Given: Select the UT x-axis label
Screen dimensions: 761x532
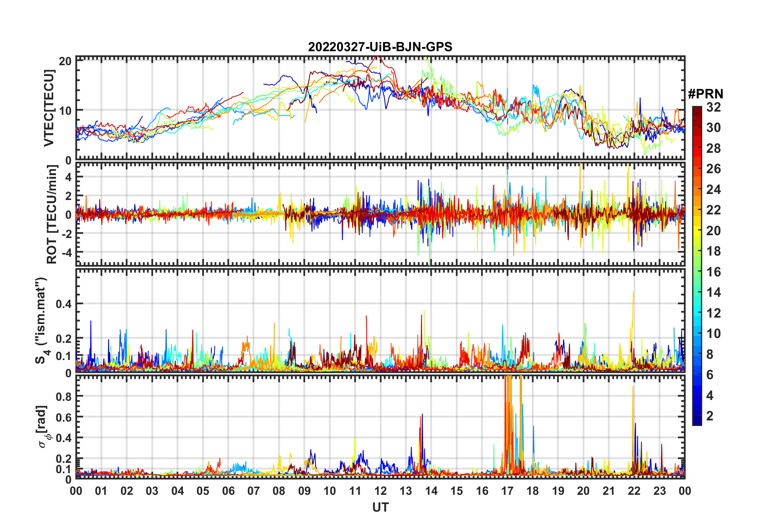Looking at the screenshot, I should [380, 507].
